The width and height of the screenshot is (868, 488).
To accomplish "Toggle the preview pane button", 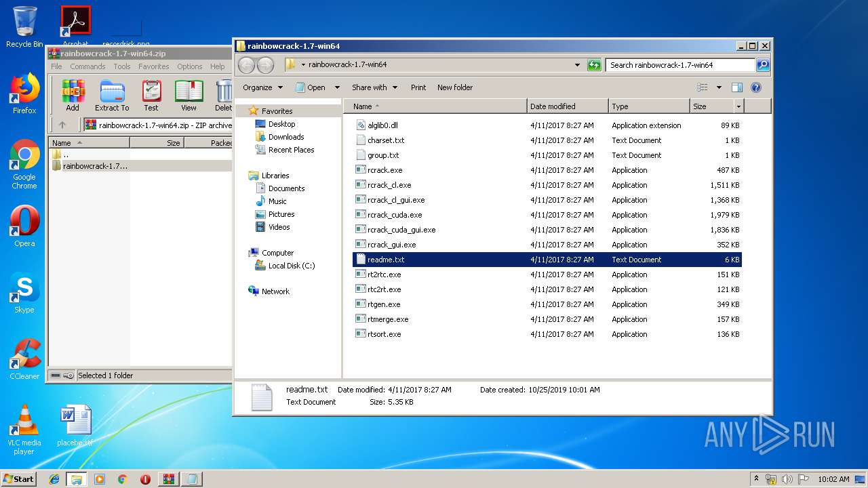I will (737, 87).
